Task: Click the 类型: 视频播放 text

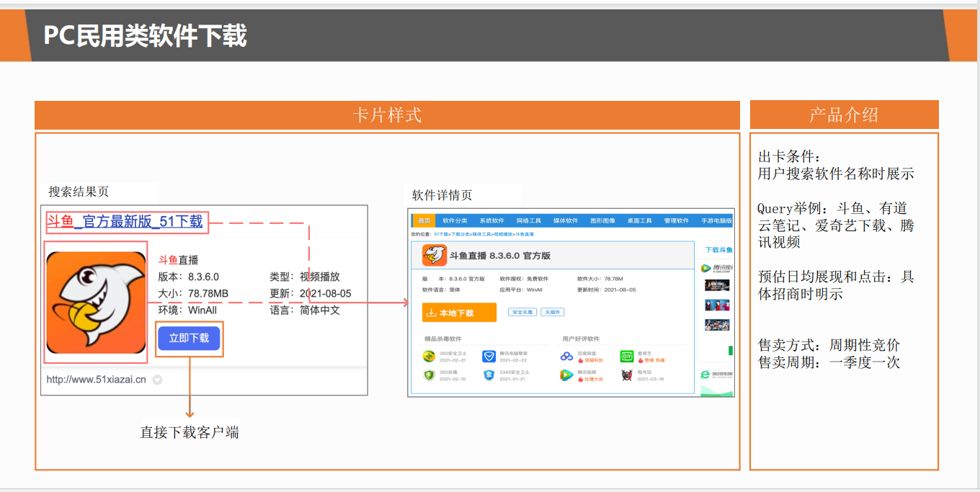Action: click(305, 277)
